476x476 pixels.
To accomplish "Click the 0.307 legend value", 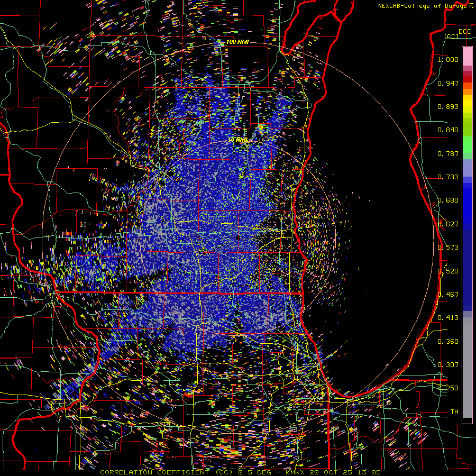I will pos(448,365).
